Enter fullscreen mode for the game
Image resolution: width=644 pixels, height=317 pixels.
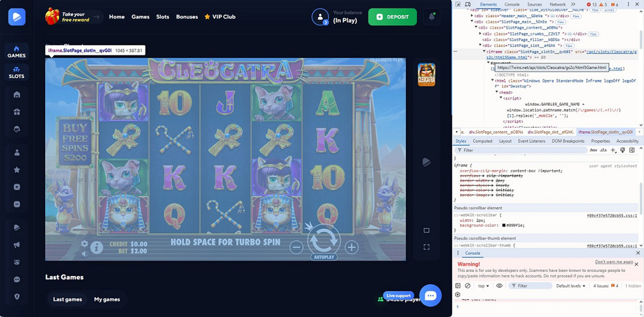pos(427,247)
